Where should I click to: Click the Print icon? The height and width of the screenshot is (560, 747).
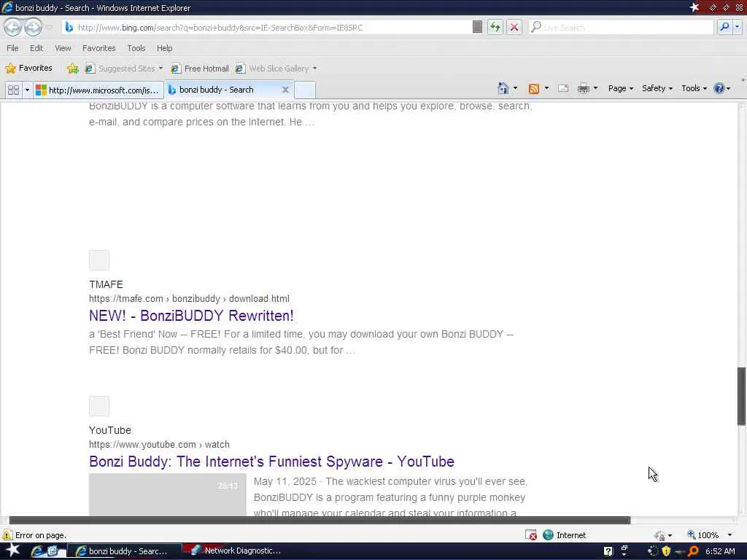click(x=583, y=88)
